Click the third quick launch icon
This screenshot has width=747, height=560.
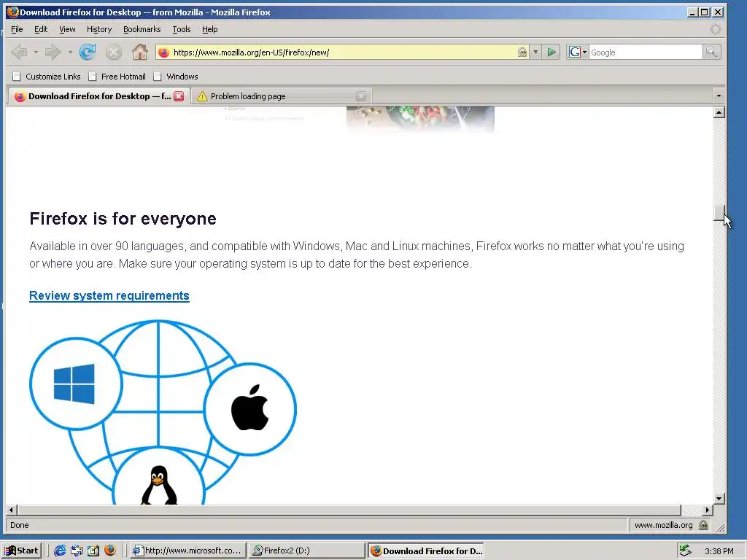point(93,551)
